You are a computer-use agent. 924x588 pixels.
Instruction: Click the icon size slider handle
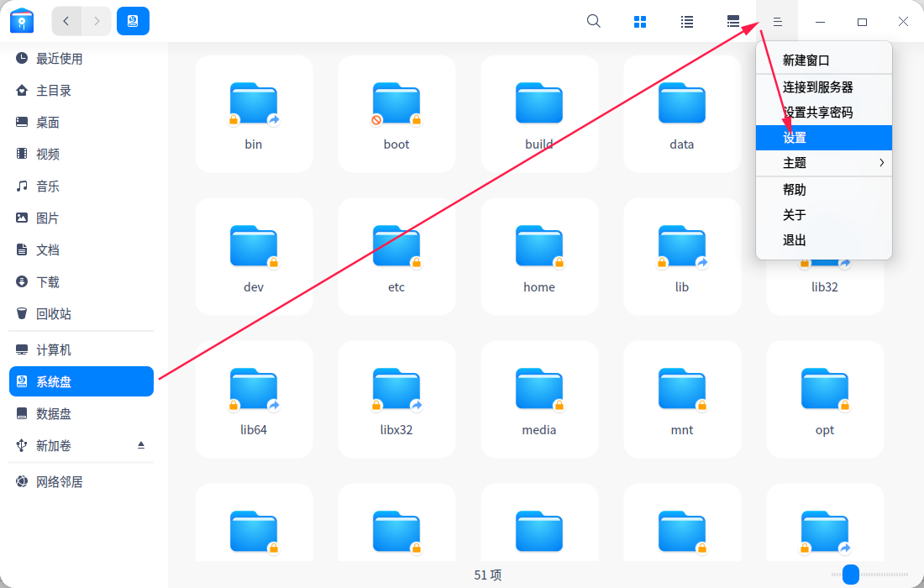pos(851,574)
